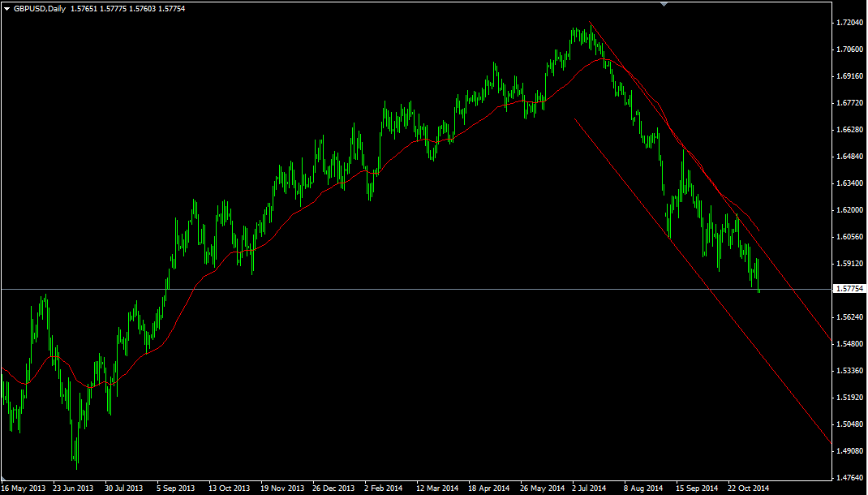Select the OHLC values starting 1.57651
Image resolution: width=868 pixels, height=495 pixels.
[128, 9]
